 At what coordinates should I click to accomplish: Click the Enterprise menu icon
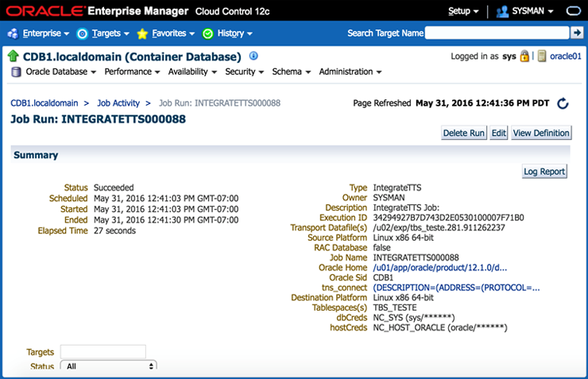point(13,33)
